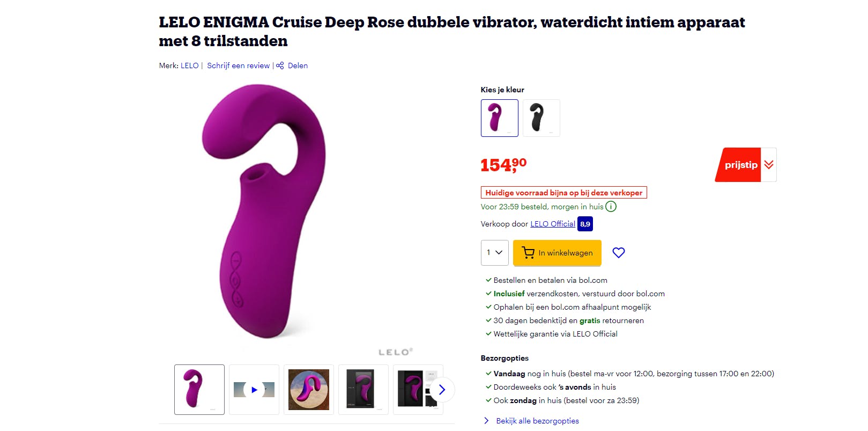
Task: Click the delivery info circle icon
Action: (x=611, y=207)
